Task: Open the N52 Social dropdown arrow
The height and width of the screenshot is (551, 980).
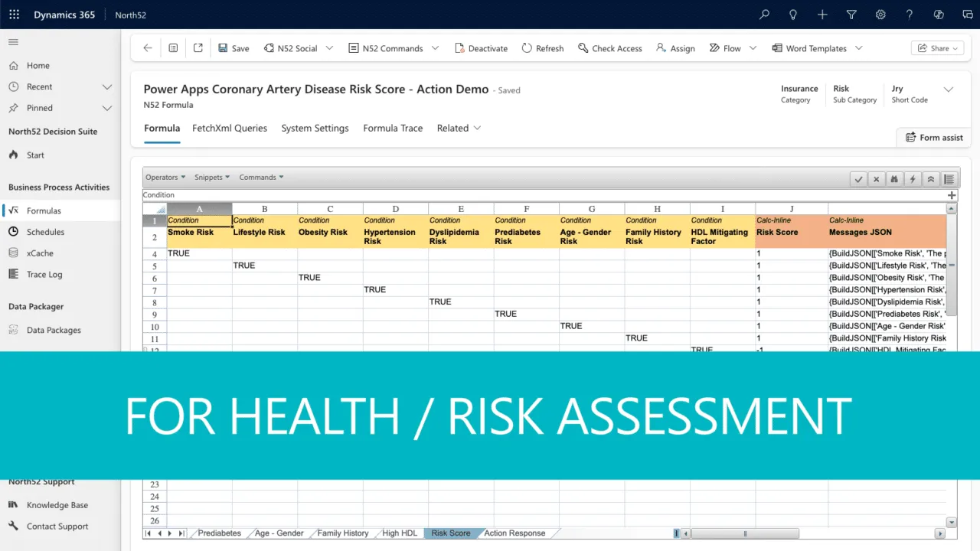Action: pos(329,47)
